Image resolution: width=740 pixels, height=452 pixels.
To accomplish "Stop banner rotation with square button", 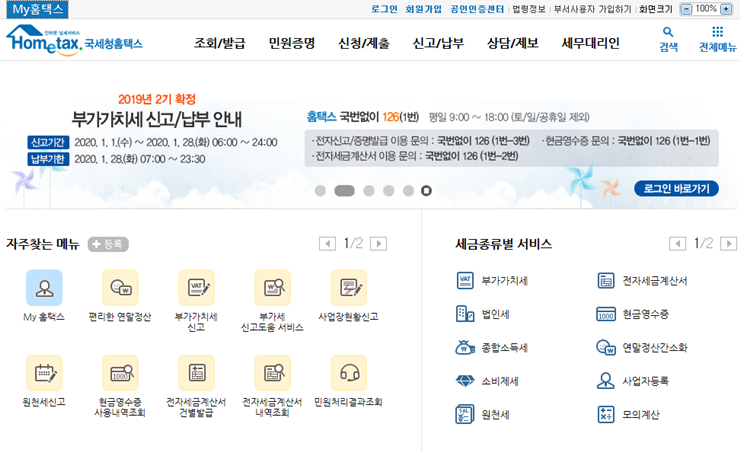I will coord(426,191).
